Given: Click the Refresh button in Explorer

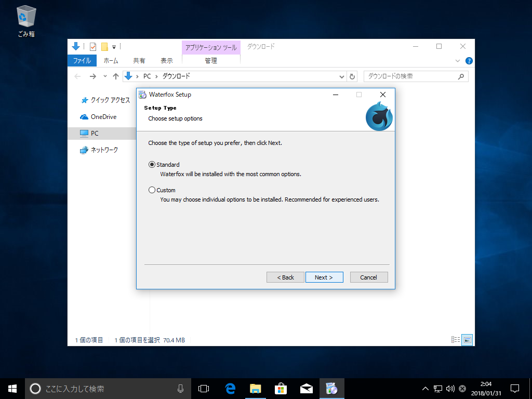Looking at the screenshot, I should (x=352, y=77).
